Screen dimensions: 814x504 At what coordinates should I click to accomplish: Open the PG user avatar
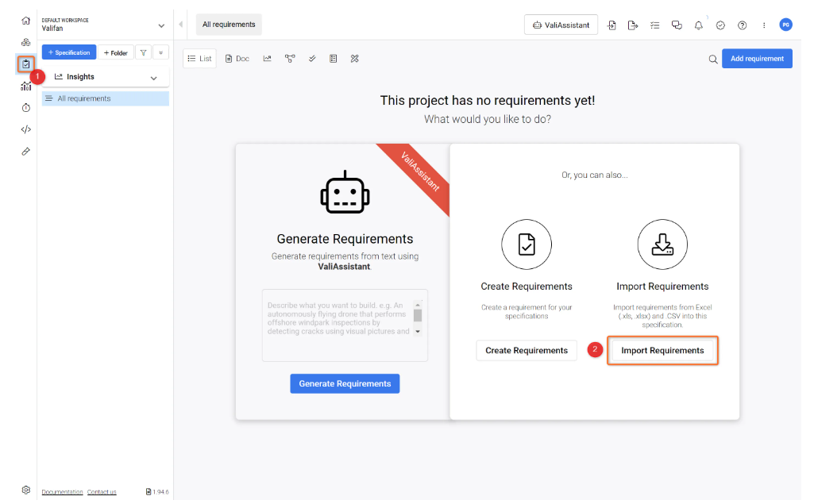785,25
